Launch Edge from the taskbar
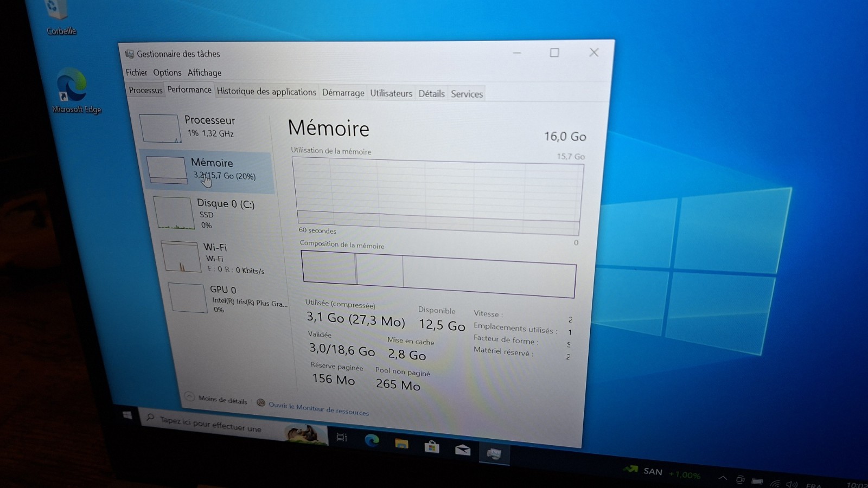The width and height of the screenshot is (868, 488). tap(372, 440)
